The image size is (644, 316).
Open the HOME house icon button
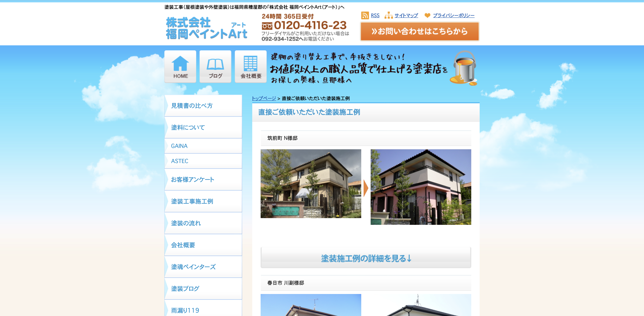(x=180, y=66)
